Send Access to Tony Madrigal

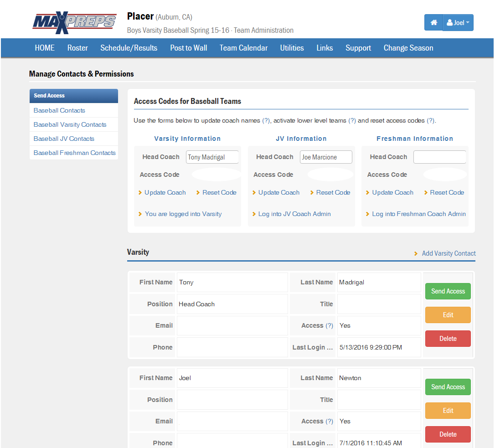[x=448, y=291]
